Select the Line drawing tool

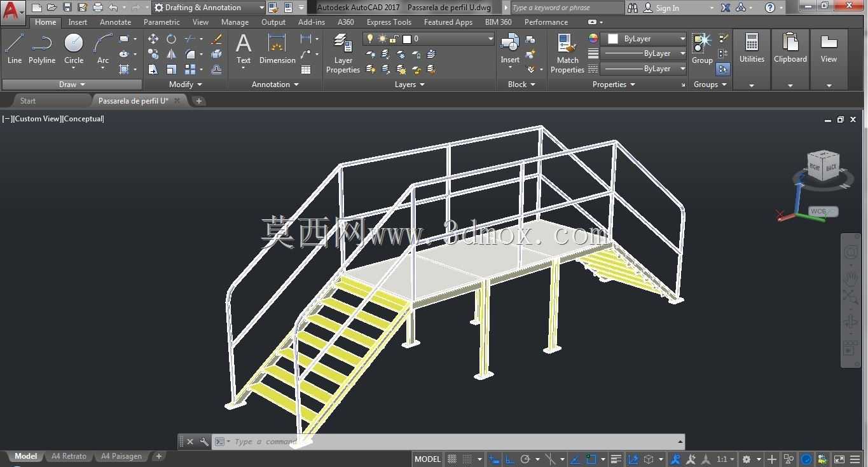pyautogui.click(x=14, y=49)
